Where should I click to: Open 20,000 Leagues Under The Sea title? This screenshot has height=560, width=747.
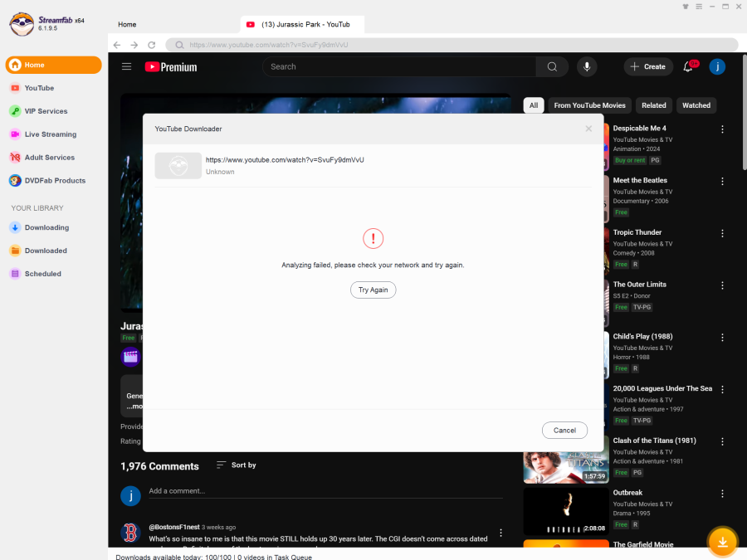[x=662, y=388]
